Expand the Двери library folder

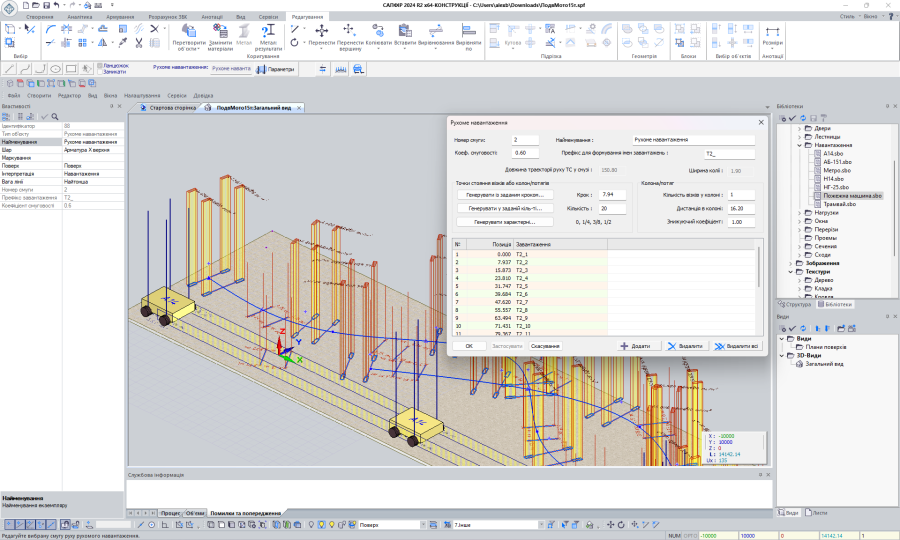799,129
